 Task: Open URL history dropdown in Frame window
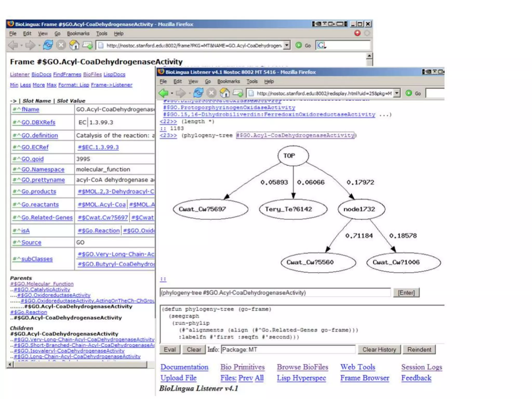pyautogui.click(x=287, y=45)
